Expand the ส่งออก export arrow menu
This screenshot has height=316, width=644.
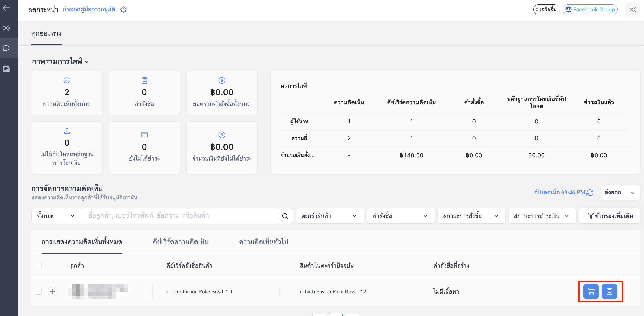coord(633,193)
